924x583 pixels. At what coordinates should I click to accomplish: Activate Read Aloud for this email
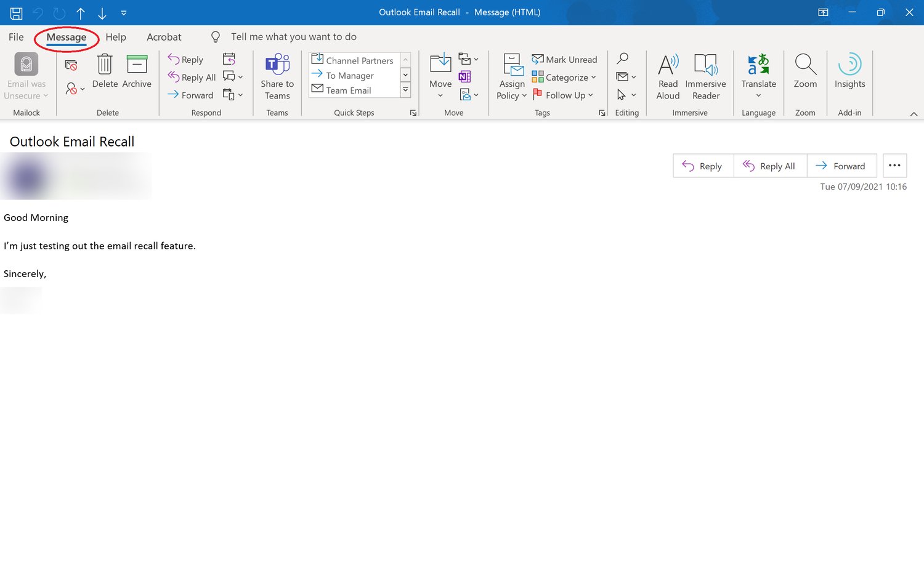point(667,74)
